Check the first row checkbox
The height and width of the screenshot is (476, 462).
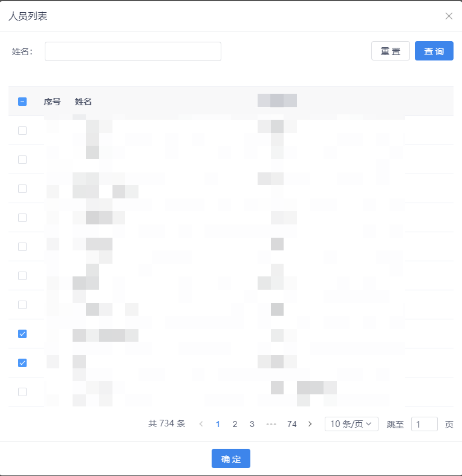(x=22, y=131)
